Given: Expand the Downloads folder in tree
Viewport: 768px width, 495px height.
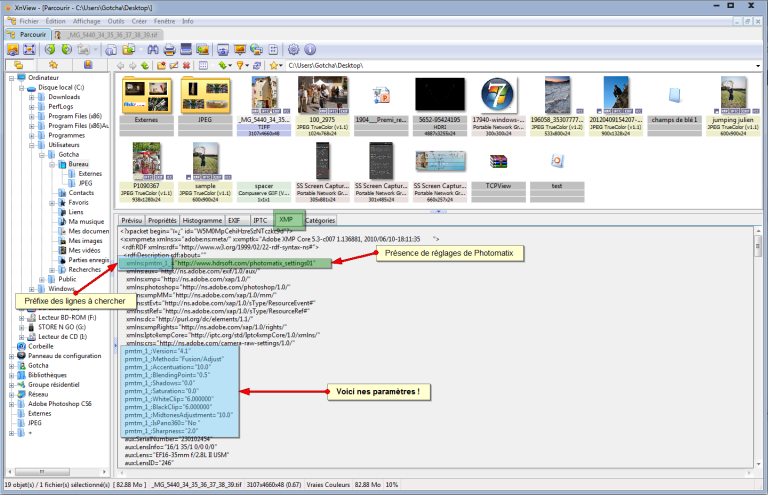Looking at the screenshot, I should [x=32, y=97].
